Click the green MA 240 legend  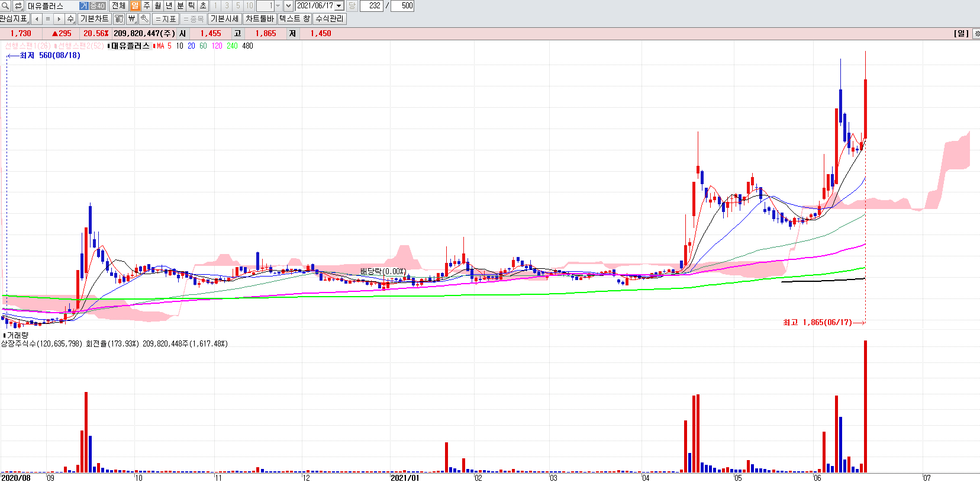[x=232, y=46]
